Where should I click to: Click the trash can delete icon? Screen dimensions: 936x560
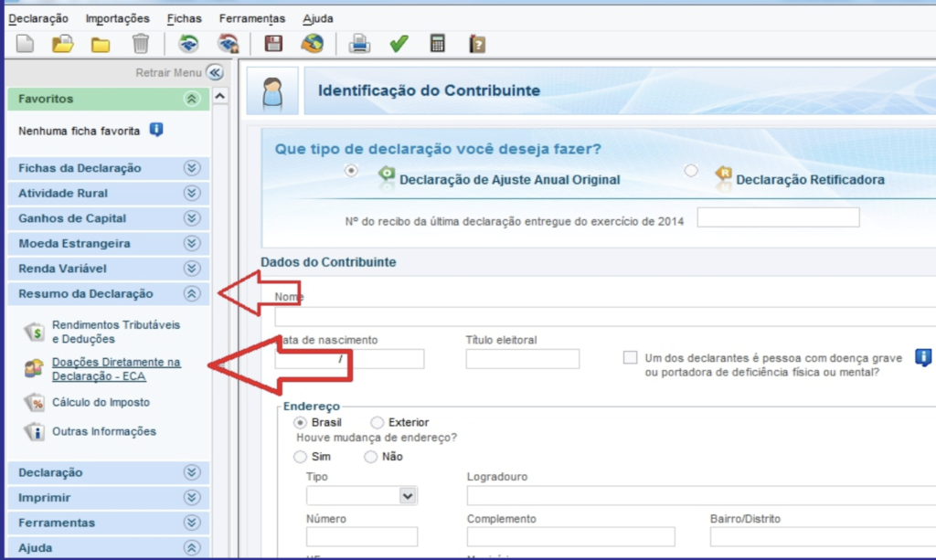tap(140, 44)
